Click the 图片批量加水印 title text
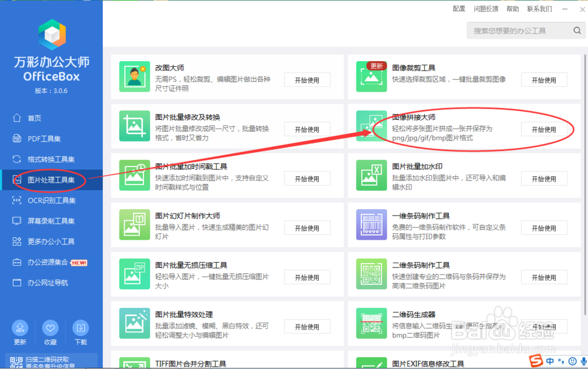Image resolution: width=588 pixels, height=369 pixels. click(x=417, y=166)
